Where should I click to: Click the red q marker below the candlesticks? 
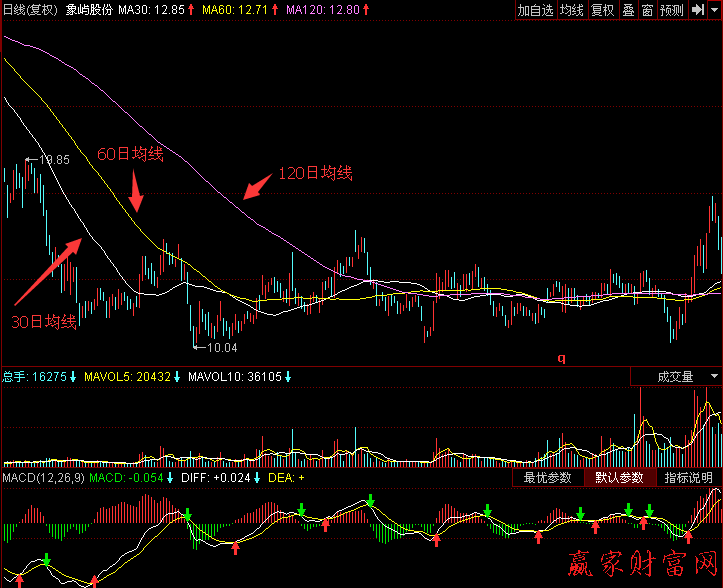coord(562,357)
